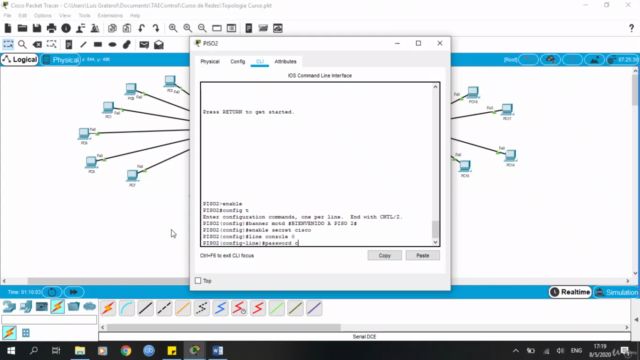
Task: Pick the light-blue console cable
Action: pyautogui.click(x=127, y=308)
